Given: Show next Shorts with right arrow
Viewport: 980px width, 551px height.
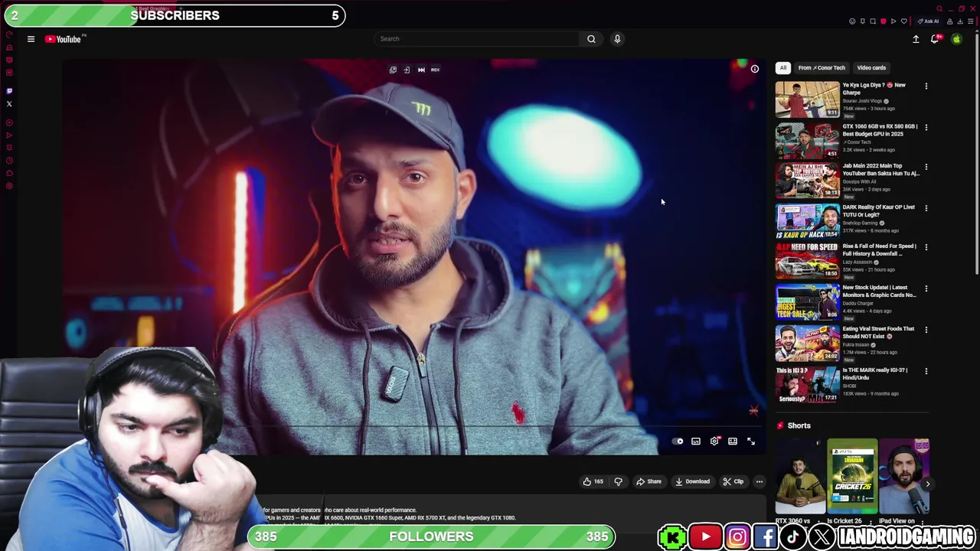Looking at the screenshot, I should pos(927,484).
